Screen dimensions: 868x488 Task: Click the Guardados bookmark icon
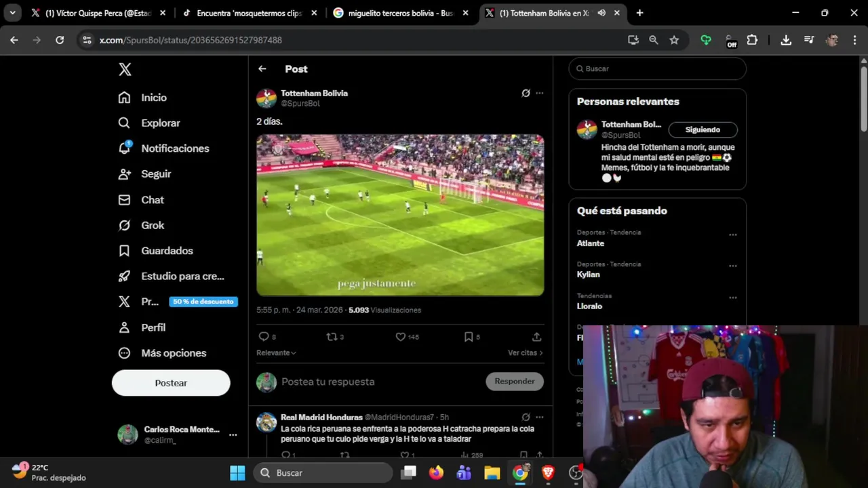coord(124,251)
